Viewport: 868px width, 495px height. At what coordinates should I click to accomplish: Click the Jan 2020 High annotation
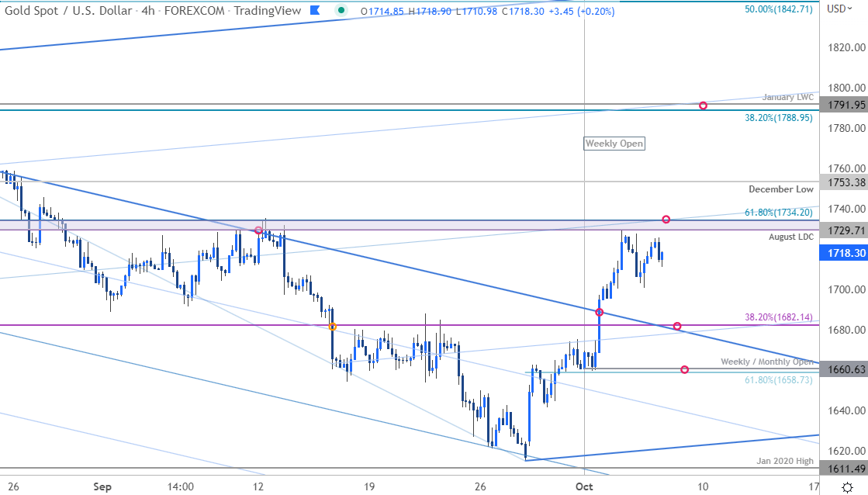pyautogui.click(x=785, y=461)
